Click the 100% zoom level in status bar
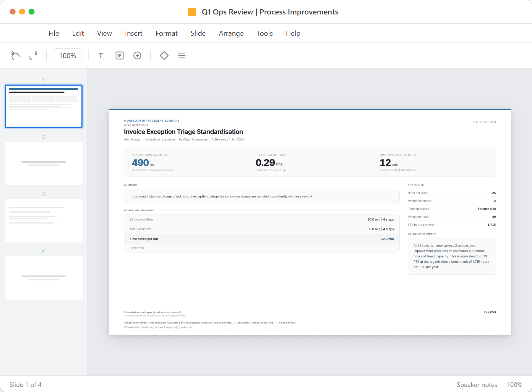Viewport: 532px width, 392px height. [515, 385]
